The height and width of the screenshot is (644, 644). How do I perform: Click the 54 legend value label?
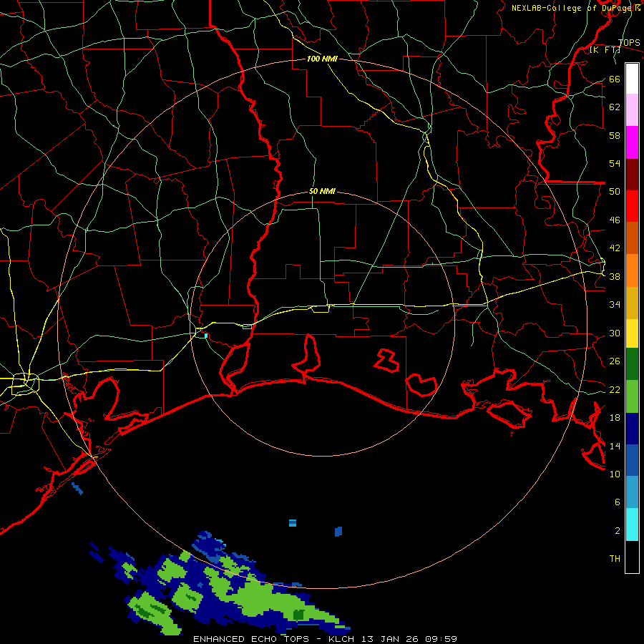click(615, 163)
